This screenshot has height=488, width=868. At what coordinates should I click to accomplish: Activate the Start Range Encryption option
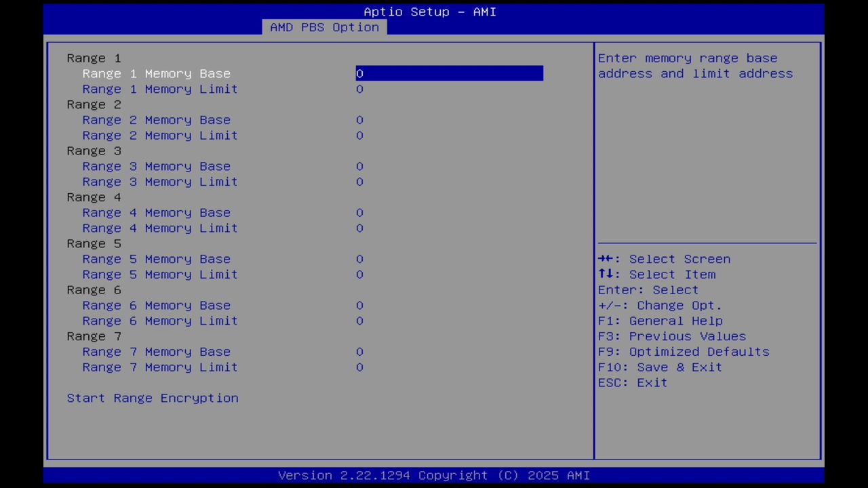click(152, 398)
